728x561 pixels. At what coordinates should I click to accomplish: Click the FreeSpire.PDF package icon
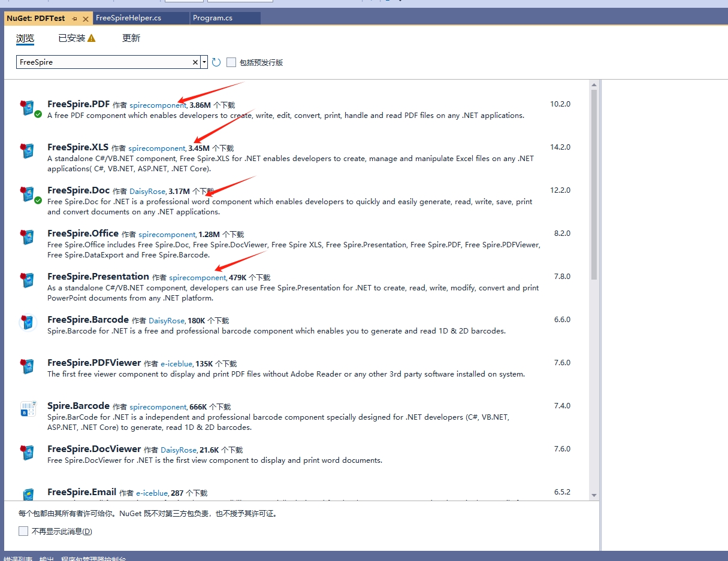click(x=26, y=108)
